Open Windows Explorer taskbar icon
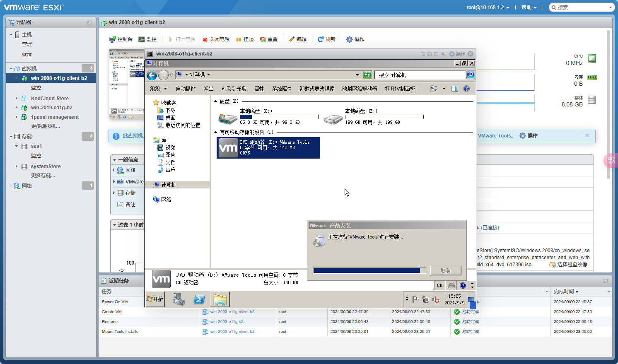The height and width of the screenshot is (364, 618). (x=220, y=299)
